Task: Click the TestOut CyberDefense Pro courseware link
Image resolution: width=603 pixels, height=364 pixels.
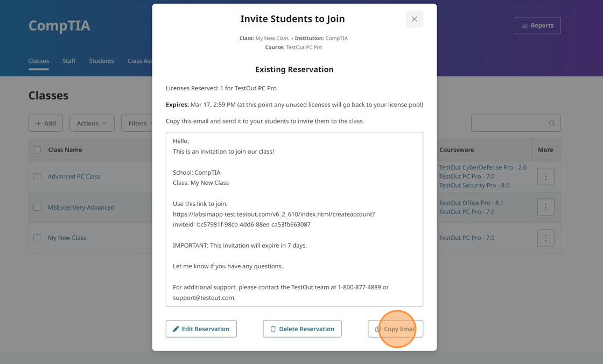Action: point(482,167)
